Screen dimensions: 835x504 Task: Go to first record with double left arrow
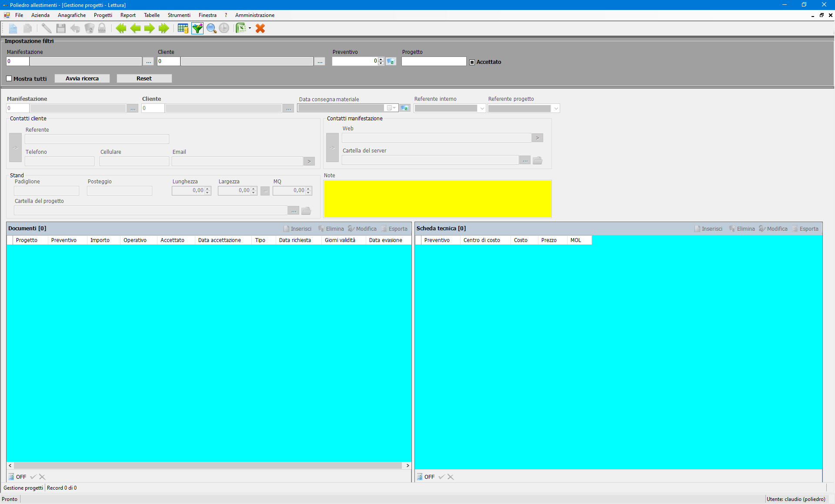pos(121,28)
